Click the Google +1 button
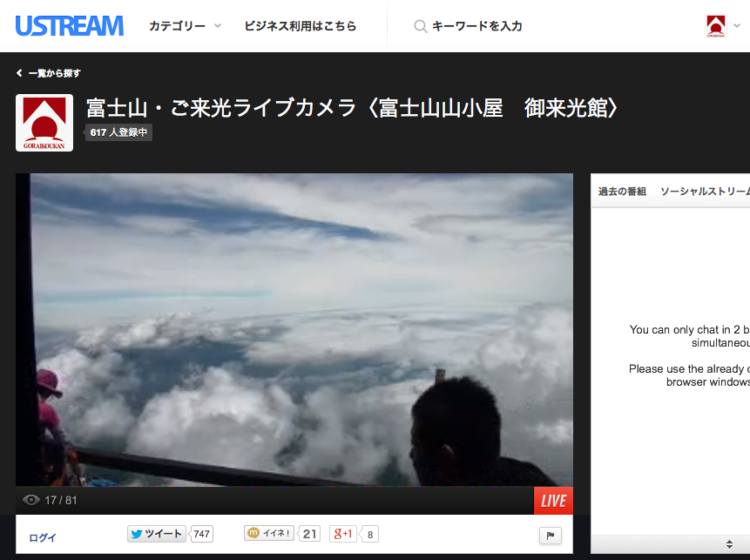 (x=343, y=534)
